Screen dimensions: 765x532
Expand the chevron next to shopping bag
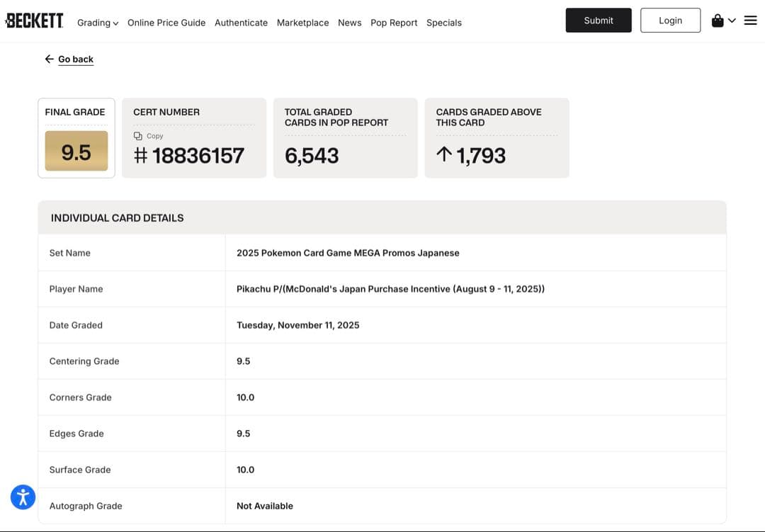click(x=732, y=21)
